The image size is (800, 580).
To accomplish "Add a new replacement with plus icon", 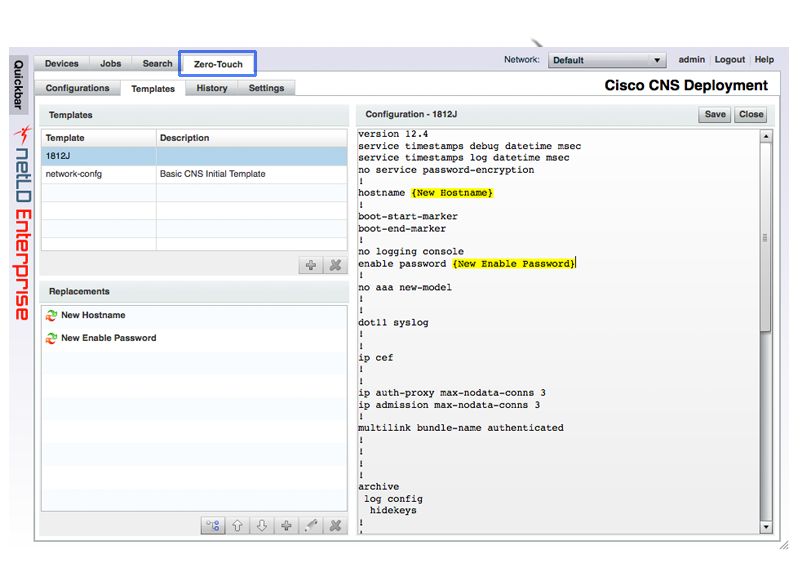I will 286,525.
